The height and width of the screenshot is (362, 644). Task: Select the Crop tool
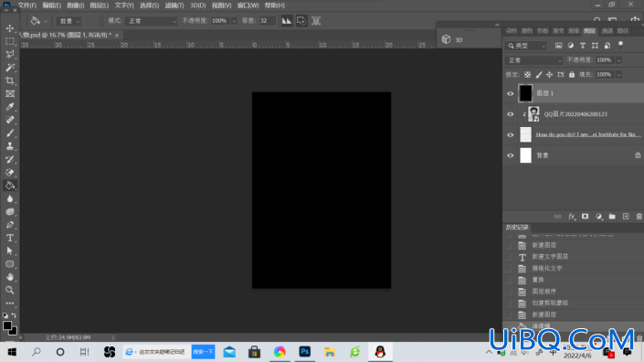(x=10, y=81)
